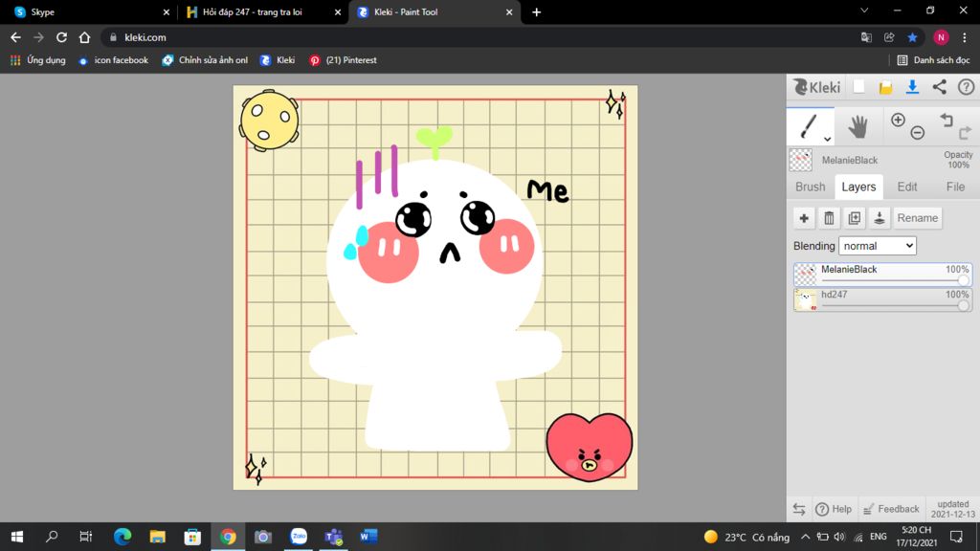Toggle the bookmark star for this page
Image resolution: width=980 pixels, height=551 pixels.
coord(912,37)
